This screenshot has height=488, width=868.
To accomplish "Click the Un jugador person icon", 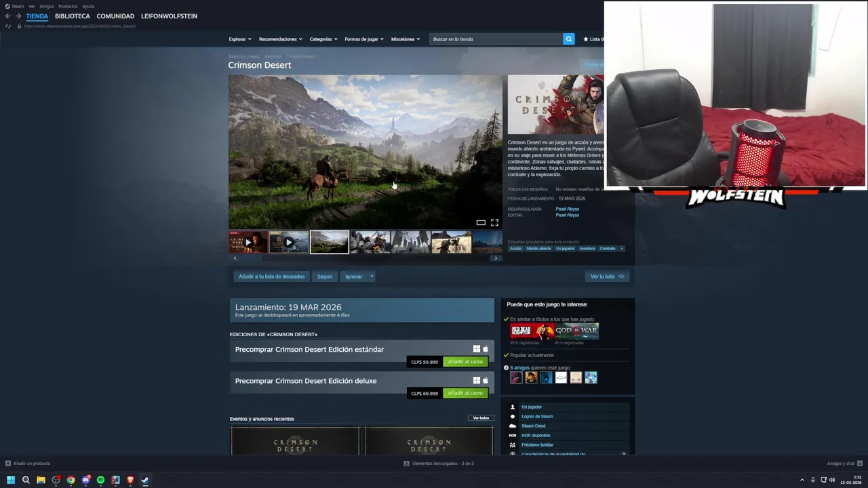I will [x=513, y=407].
